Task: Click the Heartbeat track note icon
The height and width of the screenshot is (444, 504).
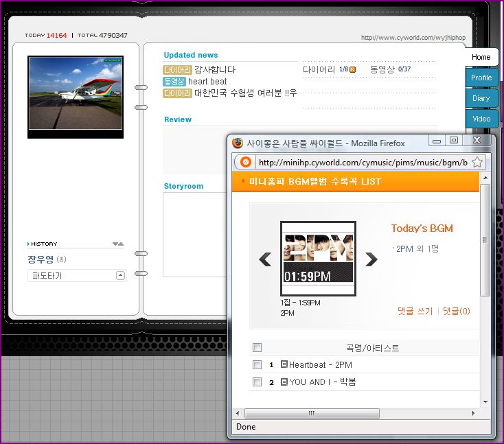Action: (x=284, y=364)
